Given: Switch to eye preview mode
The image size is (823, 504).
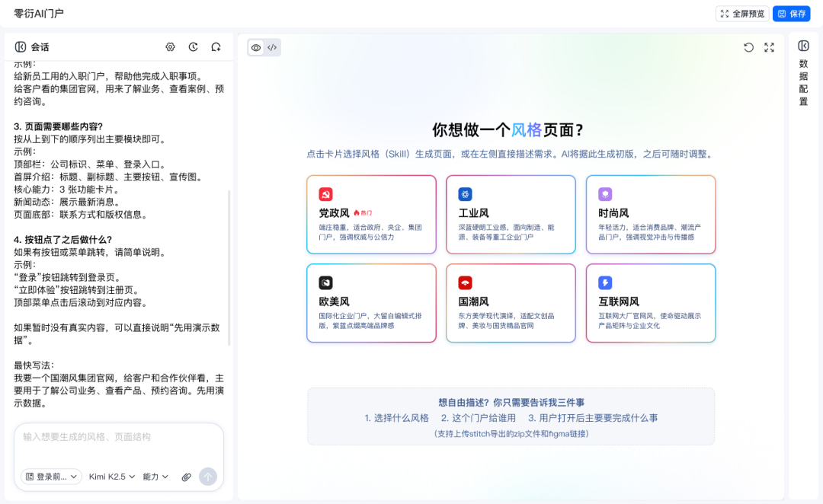Looking at the screenshot, I should 256,48.
